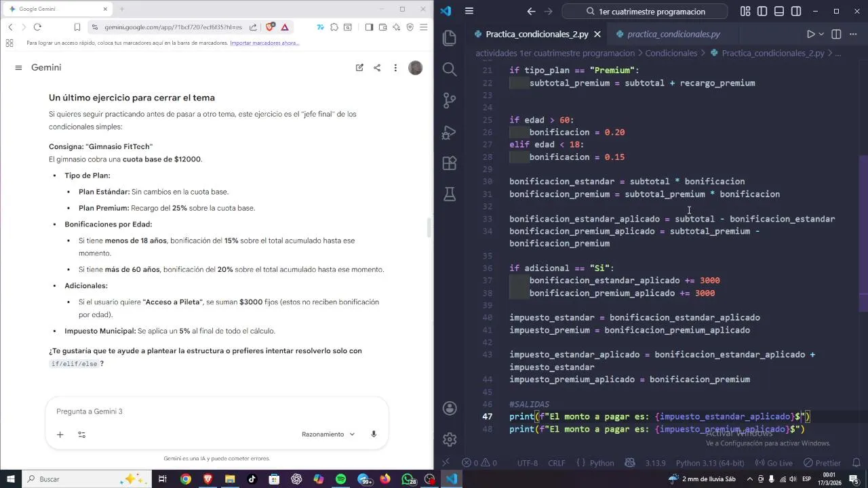Image resolution: width=868 pixels, height=488 pixels.
Task: Open the VS Code application menu hamburger
Action: [x=469, y=12]
